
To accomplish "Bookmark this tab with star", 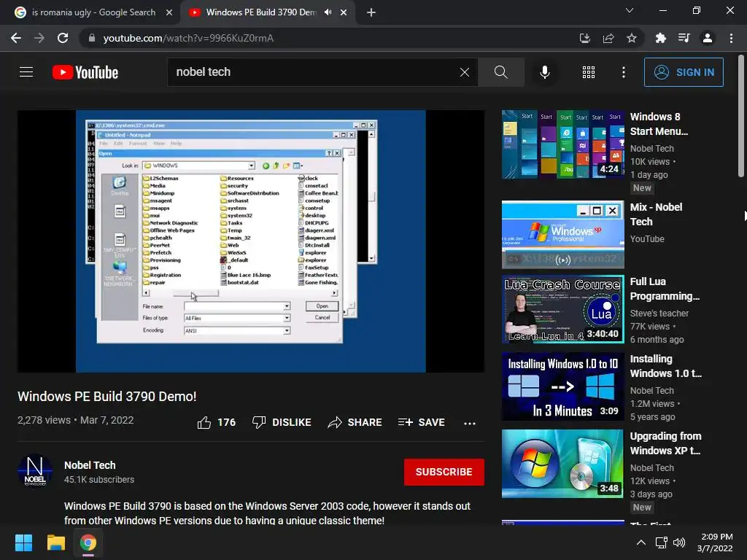I will click(632, 38).
